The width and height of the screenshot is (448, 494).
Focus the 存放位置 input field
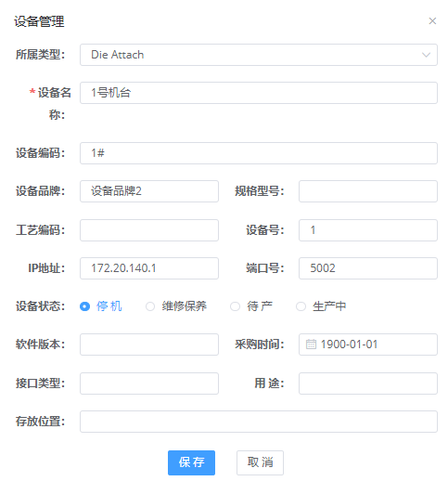[259, 422]
